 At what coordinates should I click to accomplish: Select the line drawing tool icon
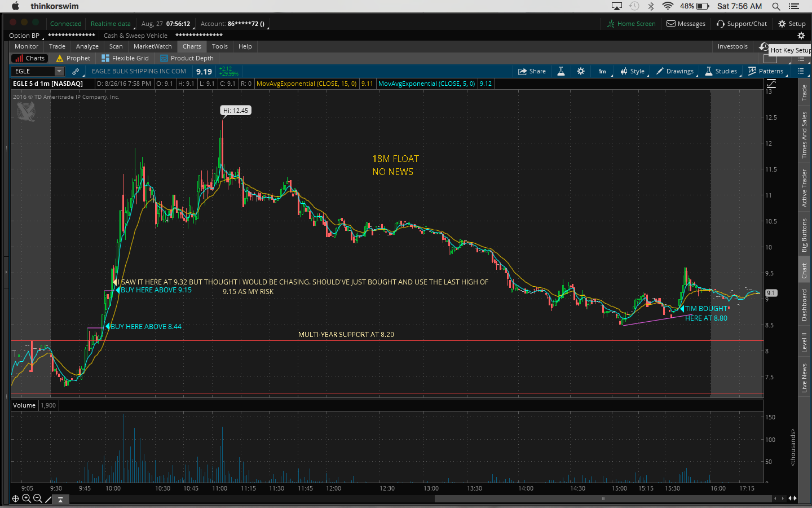[48, 499]
